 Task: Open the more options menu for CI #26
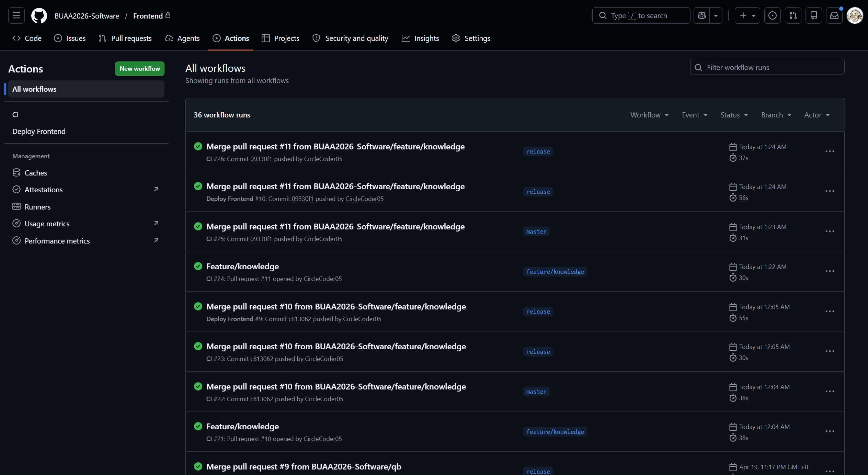pyautogui.click(x=830, y=151)
